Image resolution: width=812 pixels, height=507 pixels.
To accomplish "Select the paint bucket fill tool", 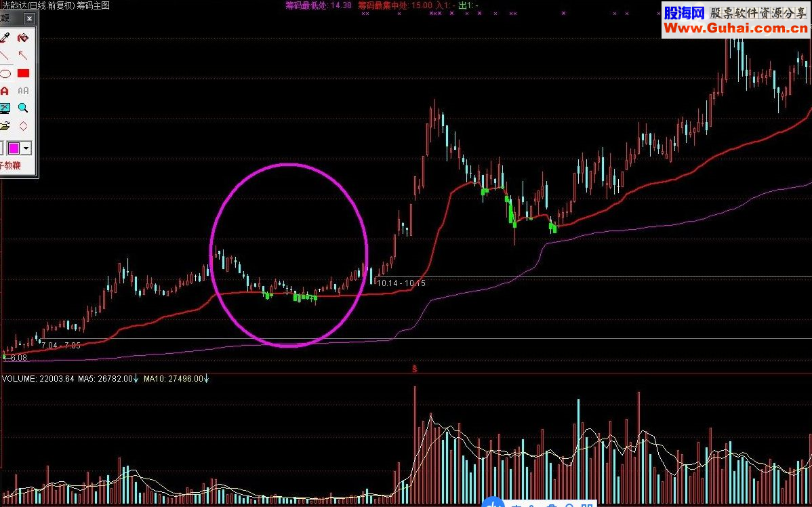I will tap(23, 38).
